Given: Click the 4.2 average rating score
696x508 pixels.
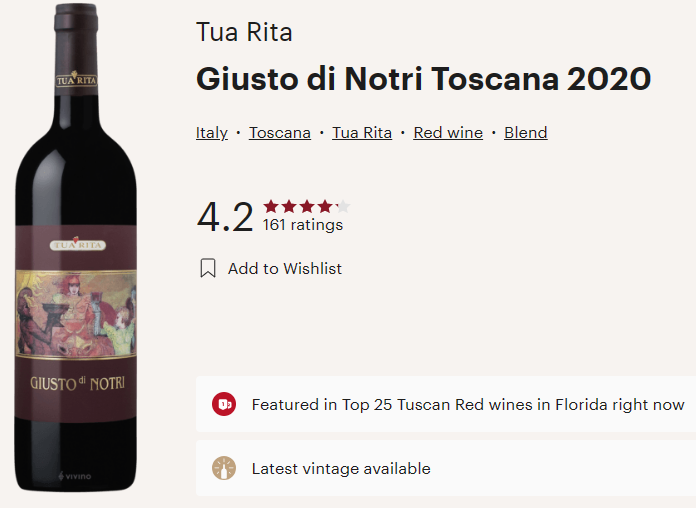Looking at the screenshot, I should [225, 216].
